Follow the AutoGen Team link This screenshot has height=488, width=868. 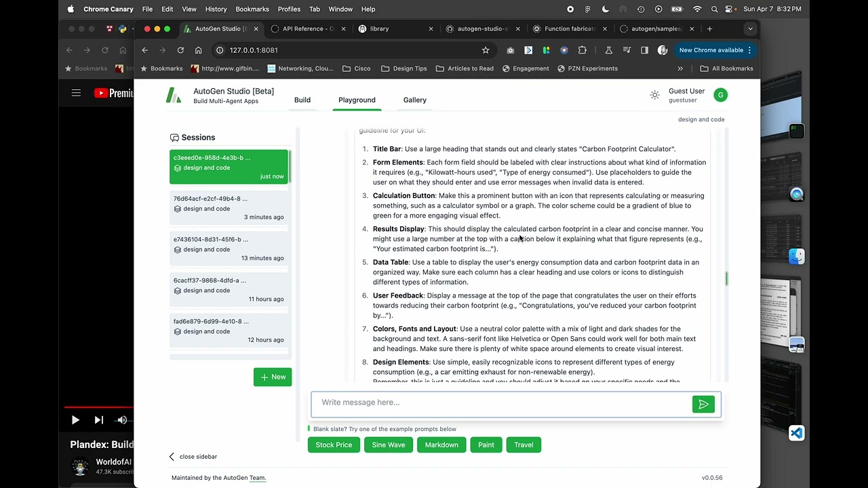[258, 478]
